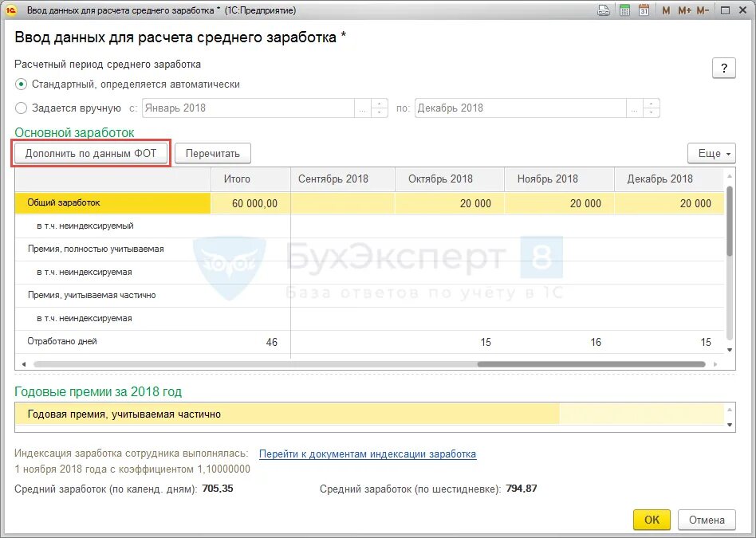Click Дополнить по данным ФОТ button
Screen dimensions: 756x538
(x=91, y=153)
